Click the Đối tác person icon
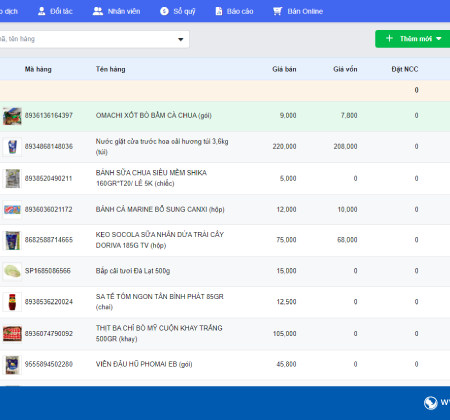Screen dimensions: 450x420 click(41, 11)
